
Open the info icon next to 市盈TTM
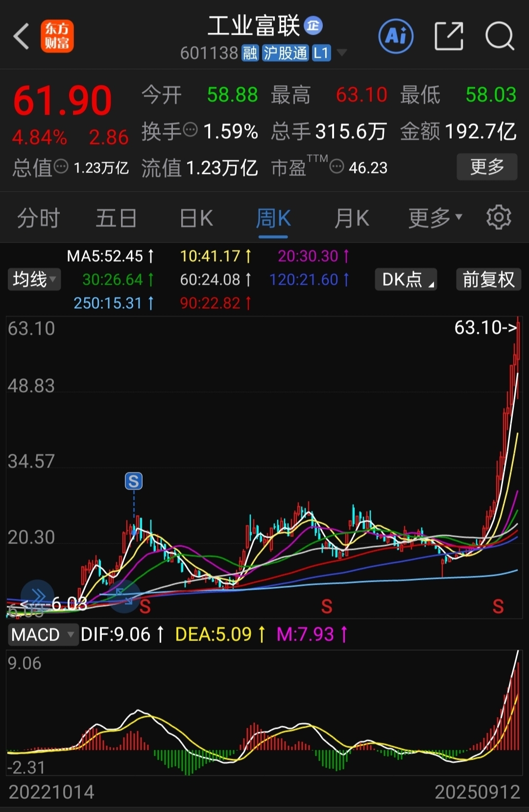[x=337, y=167]
